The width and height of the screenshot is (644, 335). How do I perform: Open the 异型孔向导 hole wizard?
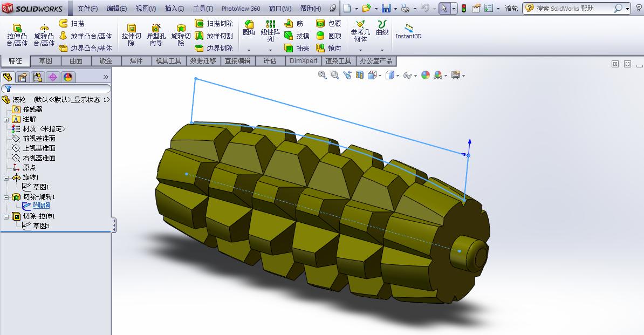156,35
